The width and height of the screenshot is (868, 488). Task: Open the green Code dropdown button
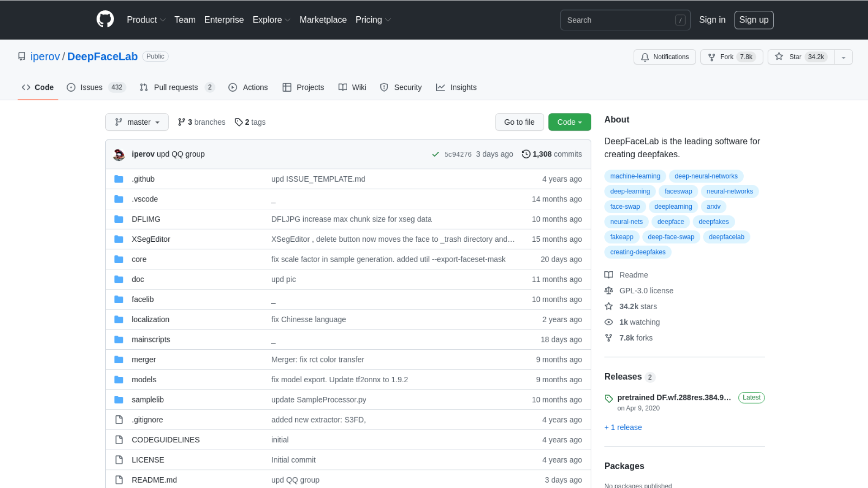(x=569, y=122)
